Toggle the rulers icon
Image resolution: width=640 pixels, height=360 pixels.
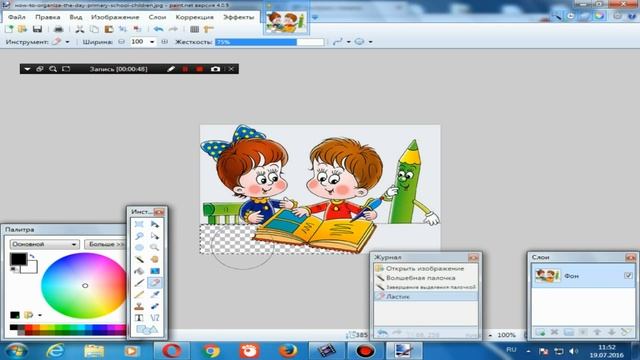click(209, 29)
